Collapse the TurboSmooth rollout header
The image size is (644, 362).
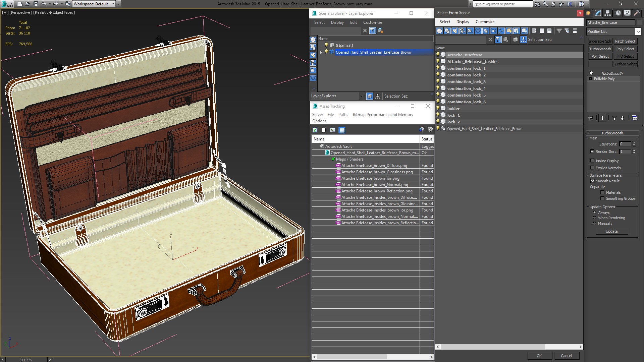612,133
